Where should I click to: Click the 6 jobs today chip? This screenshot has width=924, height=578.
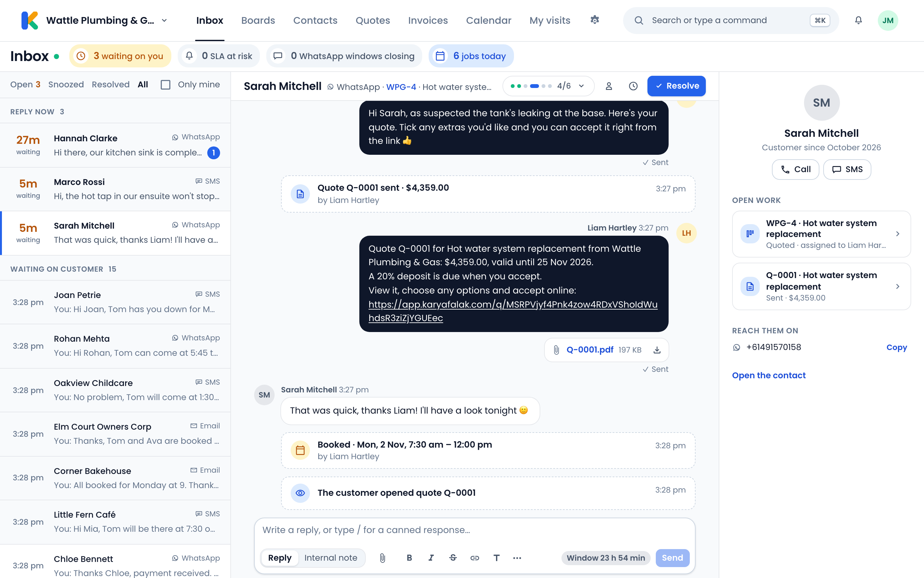tap(471, 56)
